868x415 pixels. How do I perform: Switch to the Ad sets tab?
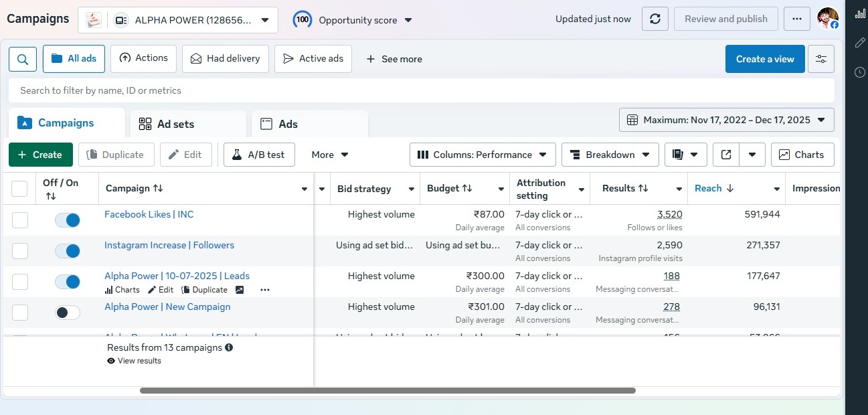click(175, 124)
